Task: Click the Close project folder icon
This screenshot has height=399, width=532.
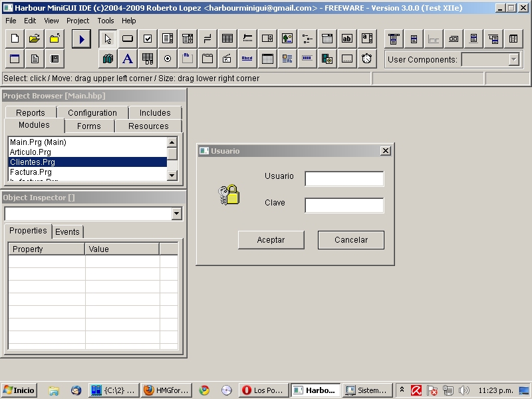Action: tap(55, 39)
